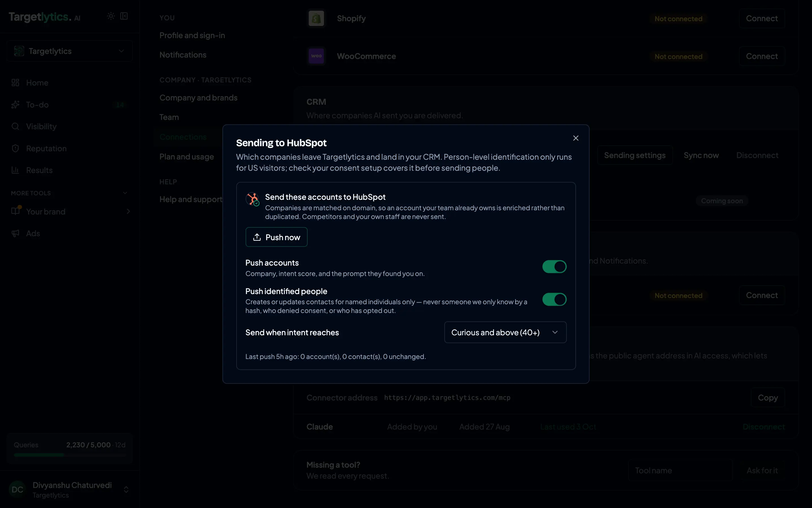Click the HubSpot logo icon in dialog
Screen dimensions: 812x508
pos(252,199)
